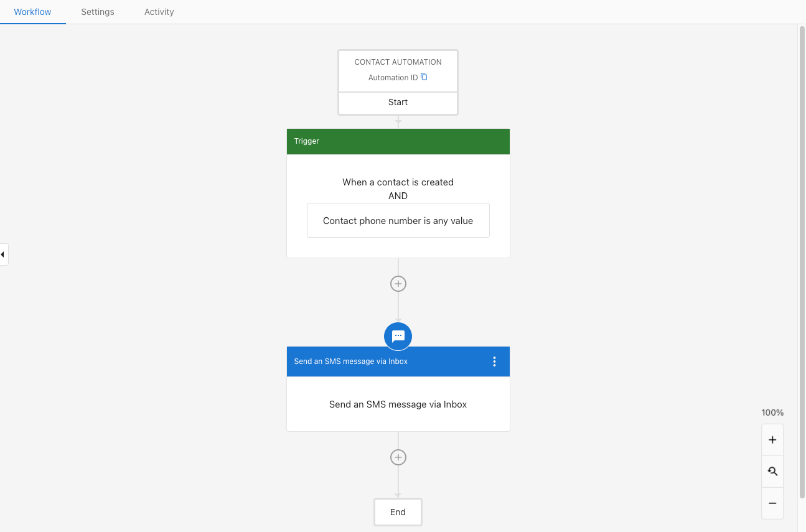806x532 pixels.
Task: Click the magnifier zoom reset icon
Action: pos(772,471)
